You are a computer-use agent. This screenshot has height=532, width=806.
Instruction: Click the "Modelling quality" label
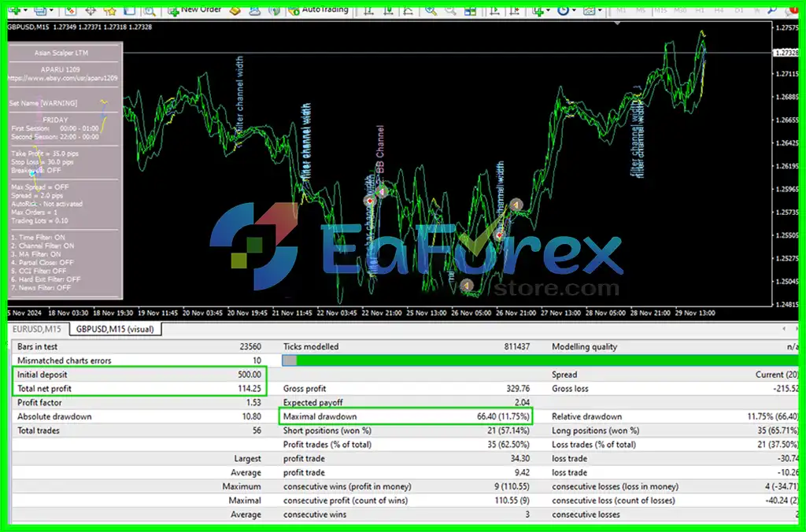click(585, 347)
